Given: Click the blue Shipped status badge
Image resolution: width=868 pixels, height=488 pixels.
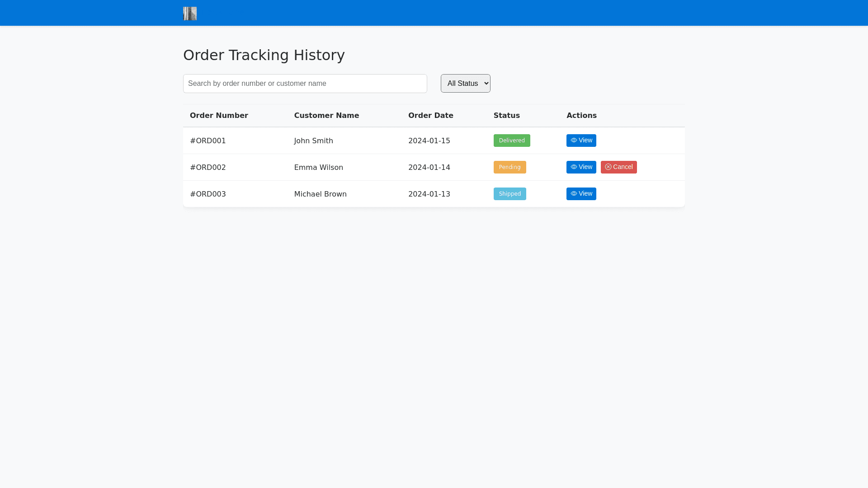Looking at the screenshot, I should (509, 194).
